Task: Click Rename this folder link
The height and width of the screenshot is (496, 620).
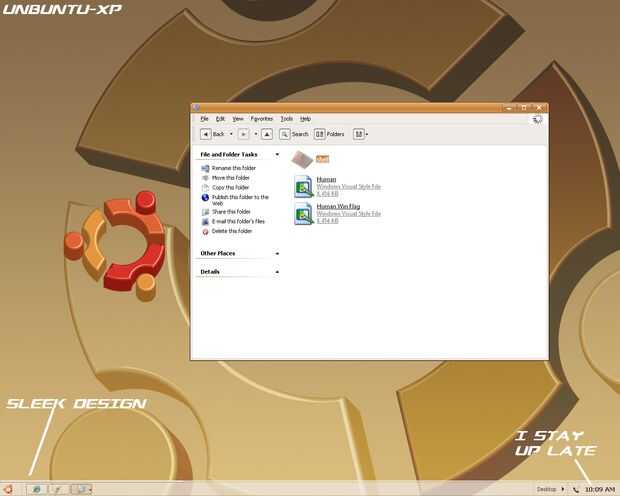Action: click(x=234, y=168)
